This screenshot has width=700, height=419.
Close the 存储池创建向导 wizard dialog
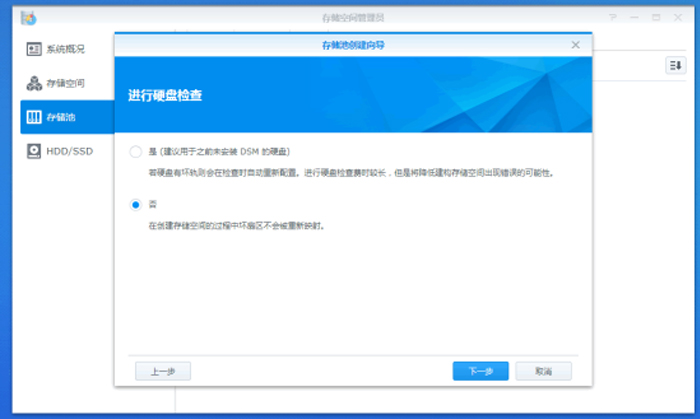tap(575, 45)
